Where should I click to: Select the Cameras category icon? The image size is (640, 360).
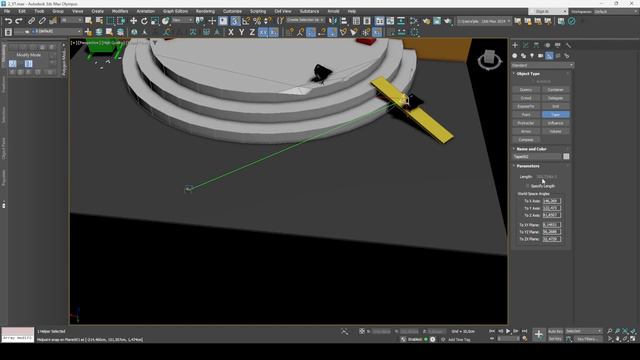click(x=540, y=56)
